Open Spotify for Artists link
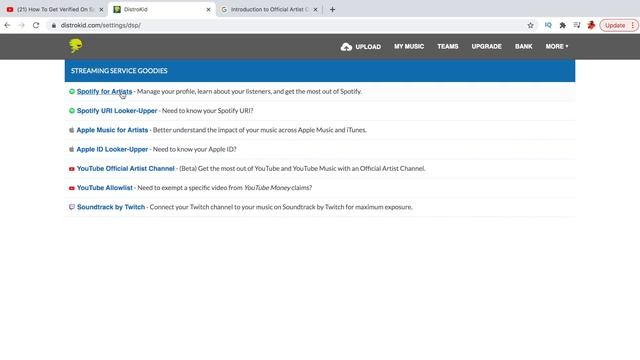 (104, 91)
